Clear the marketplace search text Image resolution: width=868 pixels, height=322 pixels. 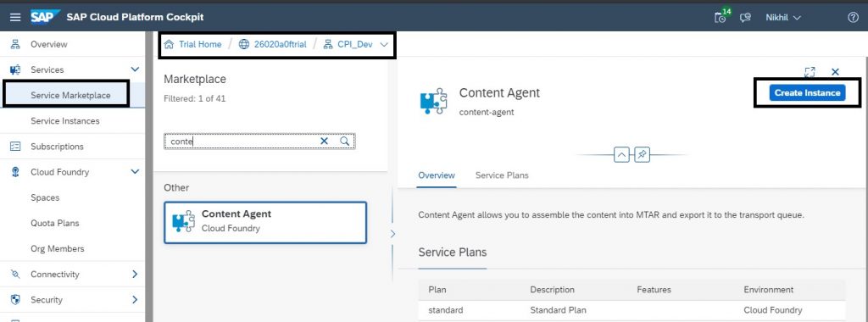click(325, 141)
